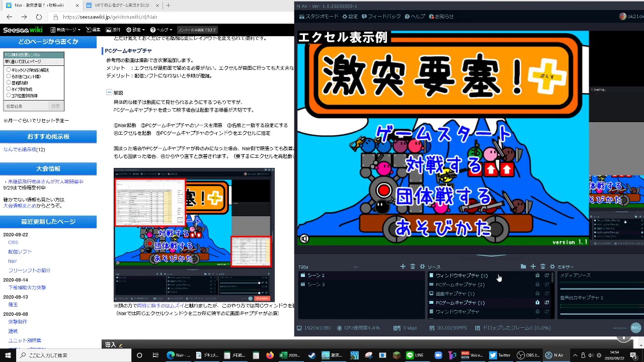This screenshot has height=362, width=644.
Task: Select ギミック(バグ戦術)解説 poll option
Action: (9, 70)
